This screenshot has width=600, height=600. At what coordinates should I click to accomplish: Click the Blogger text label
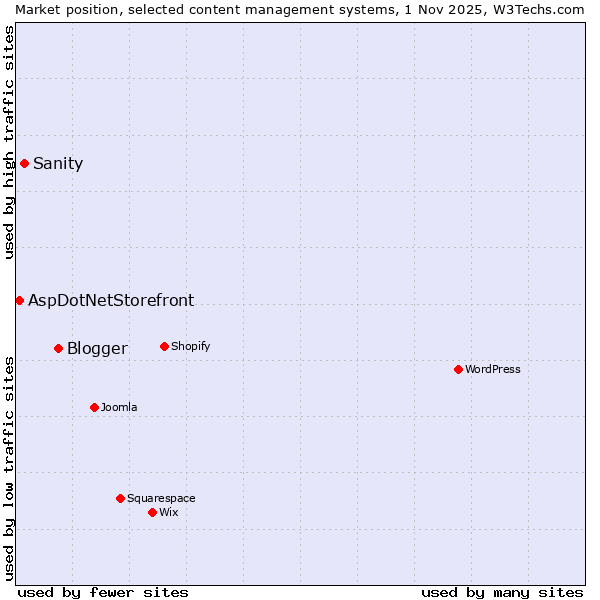[97, 349]
